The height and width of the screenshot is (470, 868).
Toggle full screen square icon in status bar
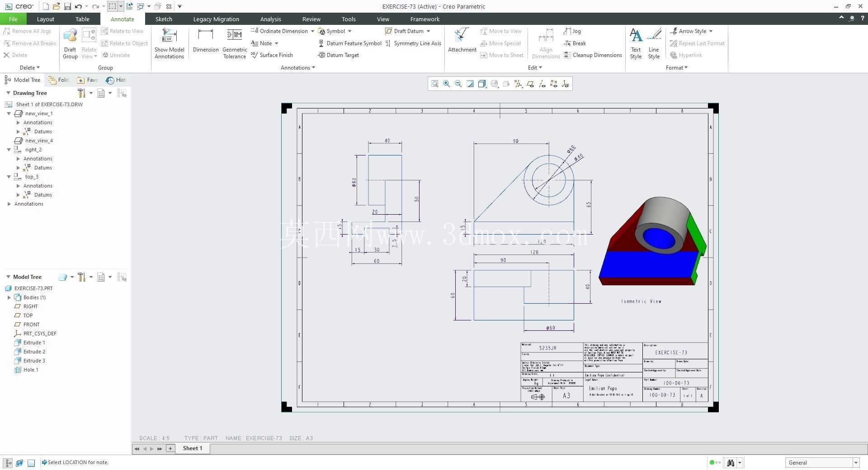tap(31, 463)
